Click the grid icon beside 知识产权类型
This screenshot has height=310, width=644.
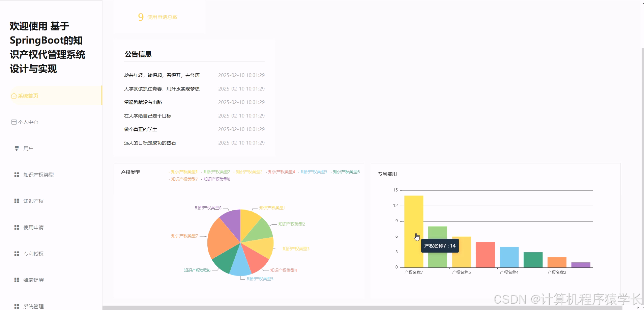17,175
